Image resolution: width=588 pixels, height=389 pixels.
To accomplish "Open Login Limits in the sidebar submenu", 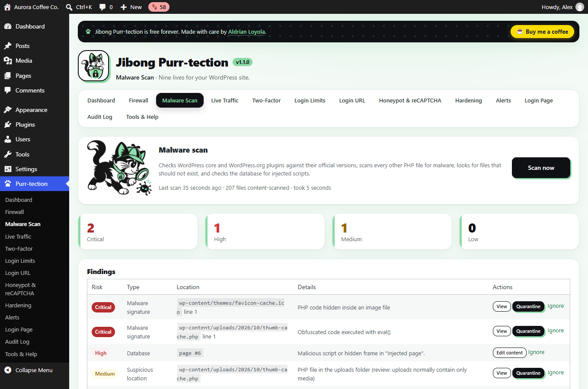I will 20,261.
